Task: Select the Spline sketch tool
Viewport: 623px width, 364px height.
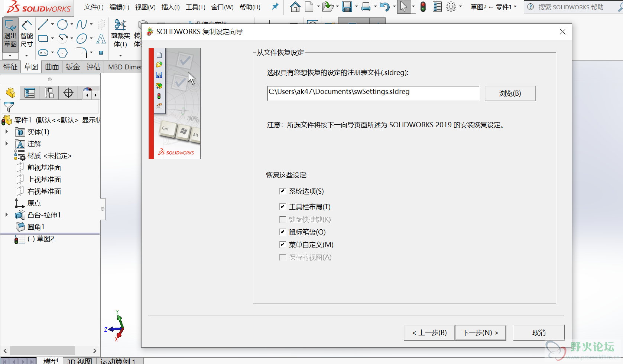Action: point(81,25)
